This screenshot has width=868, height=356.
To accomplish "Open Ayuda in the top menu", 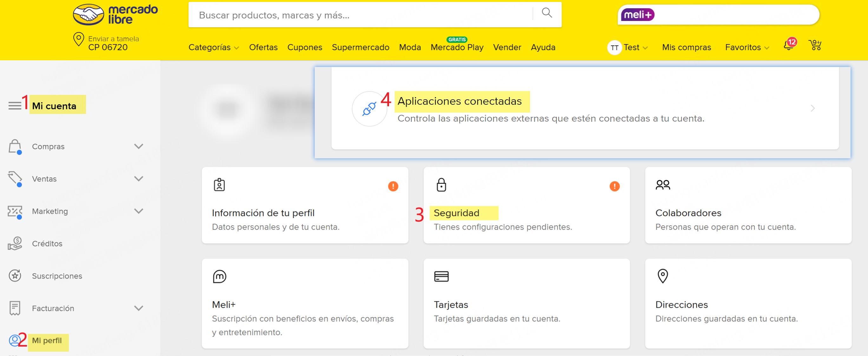I will pyautogui.click(x=543, y=47).
